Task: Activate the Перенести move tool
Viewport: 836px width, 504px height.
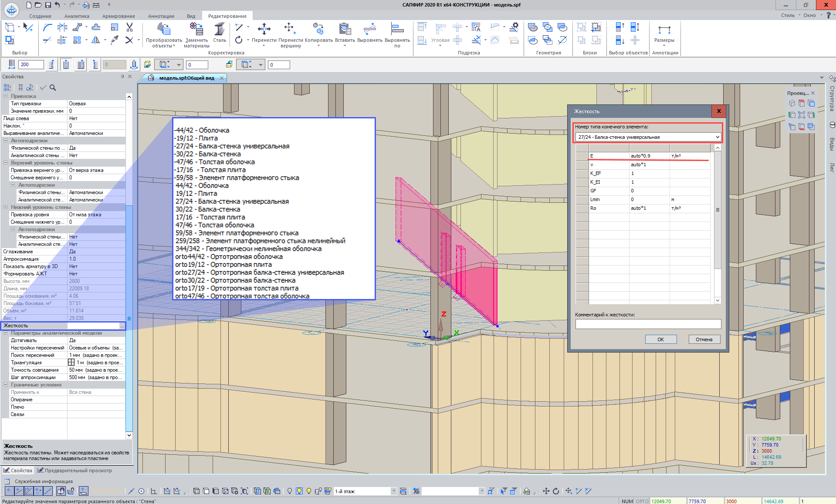Action: tap(264, 30)
